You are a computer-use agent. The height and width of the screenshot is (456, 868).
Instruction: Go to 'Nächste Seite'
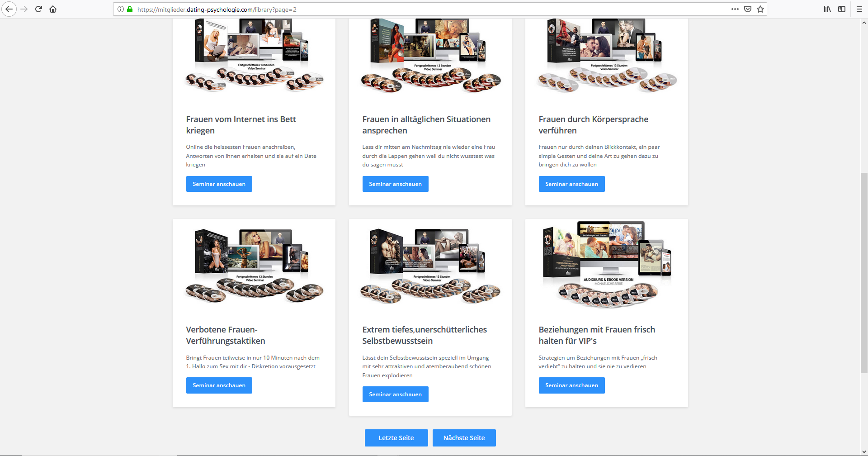[x=464, y=438]
